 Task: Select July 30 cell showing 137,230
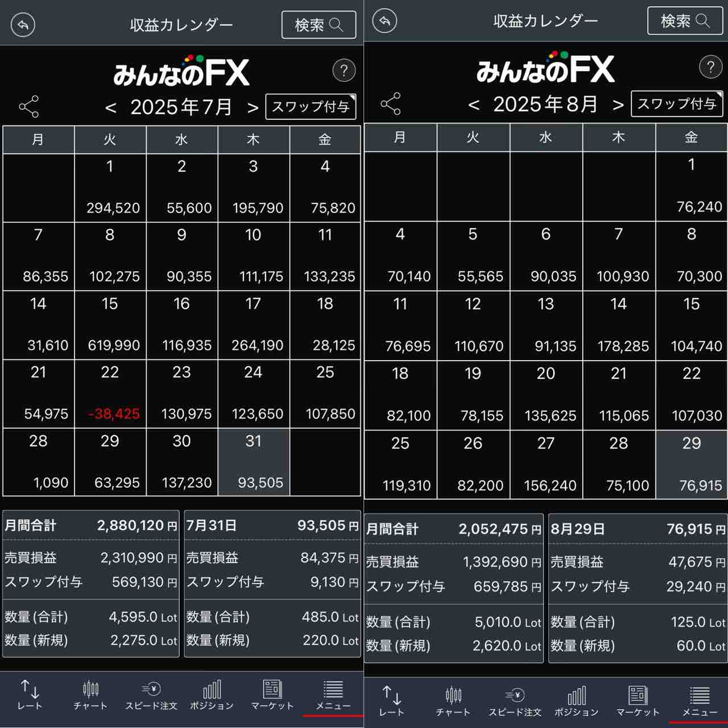(x=182, y=462)
